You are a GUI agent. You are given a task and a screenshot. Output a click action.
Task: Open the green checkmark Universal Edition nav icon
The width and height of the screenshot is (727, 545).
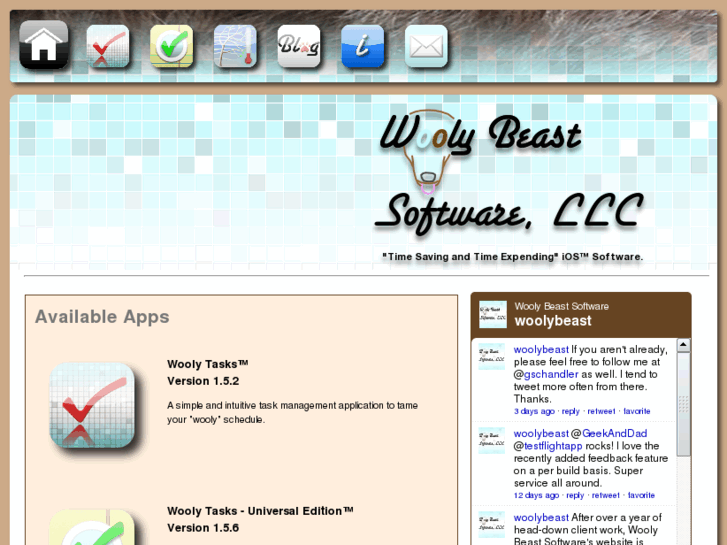171,46
